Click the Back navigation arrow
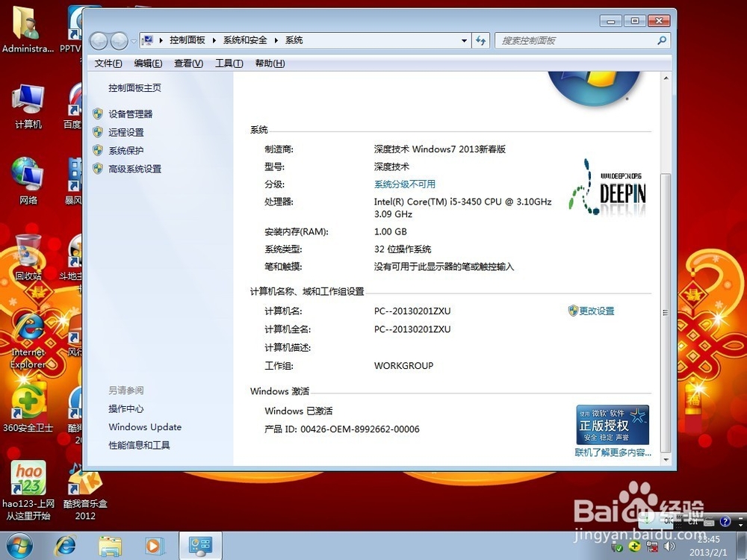This screenshot has width=747, height=560. click(x=99, y=41)
